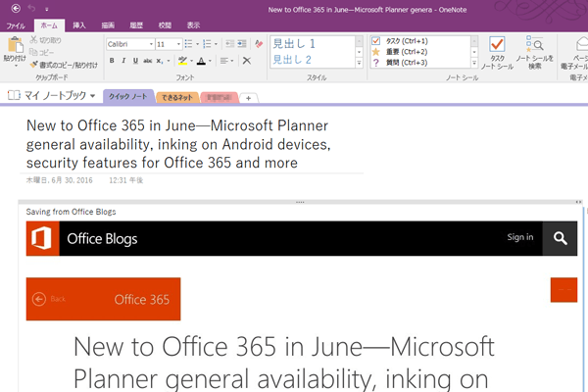Screen dimensions: 588x392
Task: Select the ホーム (Home) ribbon tab
Action: 49,25
